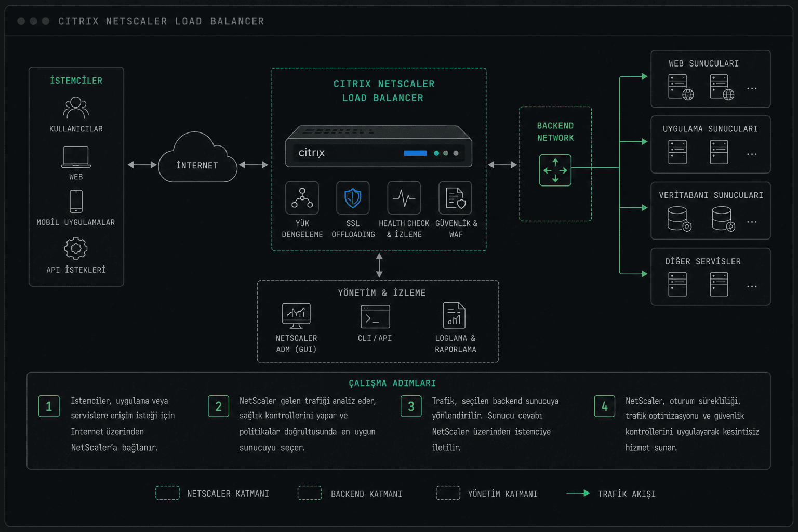Select the SSL Offloading shield icon
This screenshot has width=798, height=532.
[353, 198]
